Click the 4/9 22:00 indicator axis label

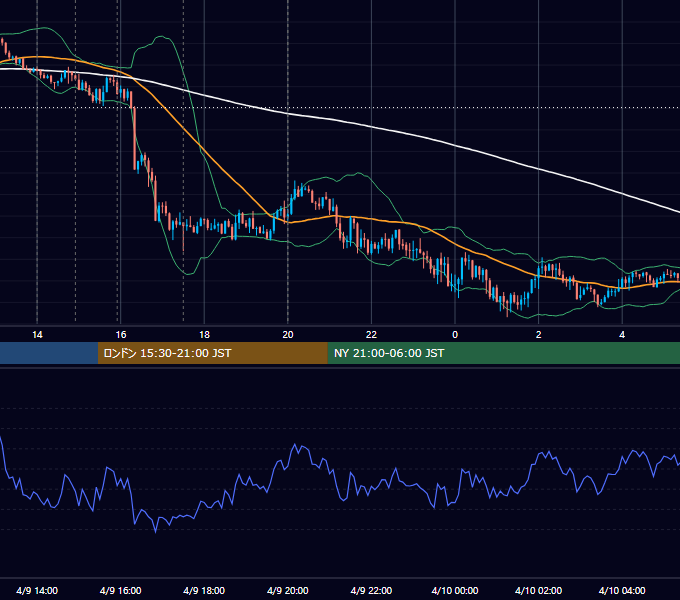[371, 590]
